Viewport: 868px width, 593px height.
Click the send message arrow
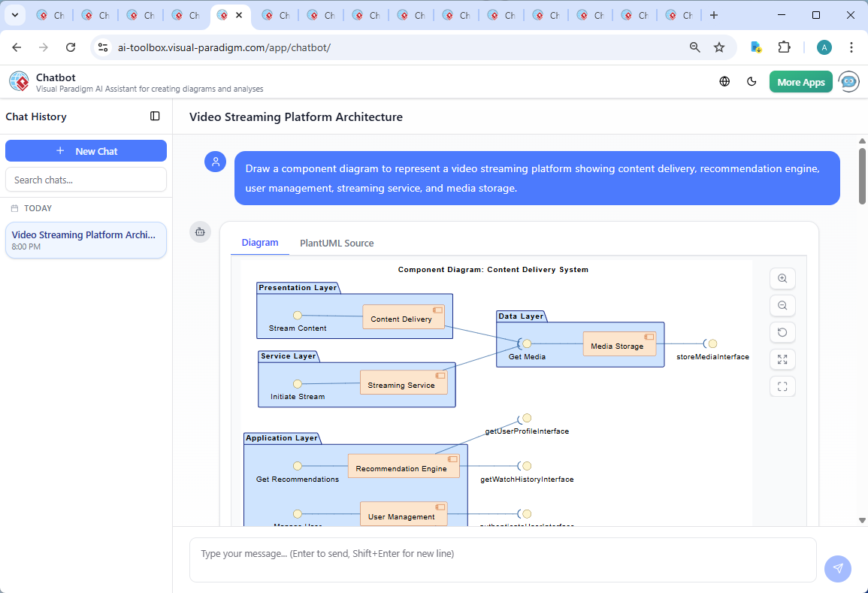[x=837, y=568]
